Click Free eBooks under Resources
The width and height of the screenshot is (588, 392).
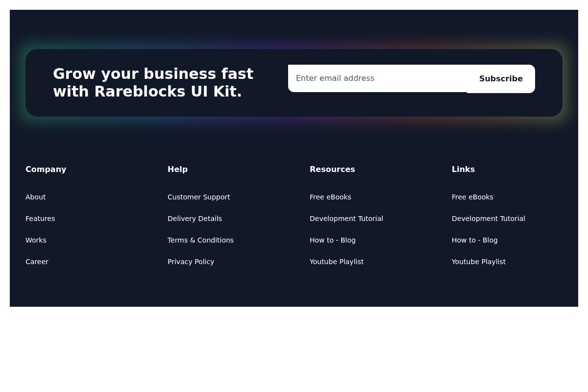point(330,197)
